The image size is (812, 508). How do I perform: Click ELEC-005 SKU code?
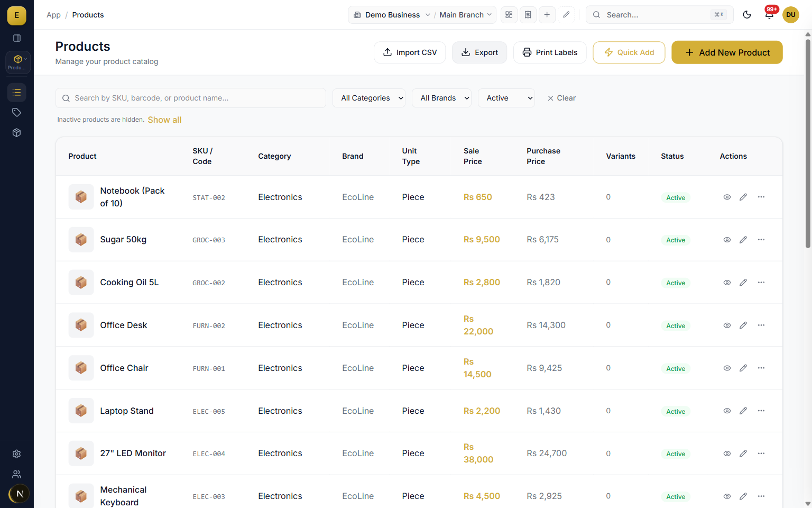tap(209, 411)
